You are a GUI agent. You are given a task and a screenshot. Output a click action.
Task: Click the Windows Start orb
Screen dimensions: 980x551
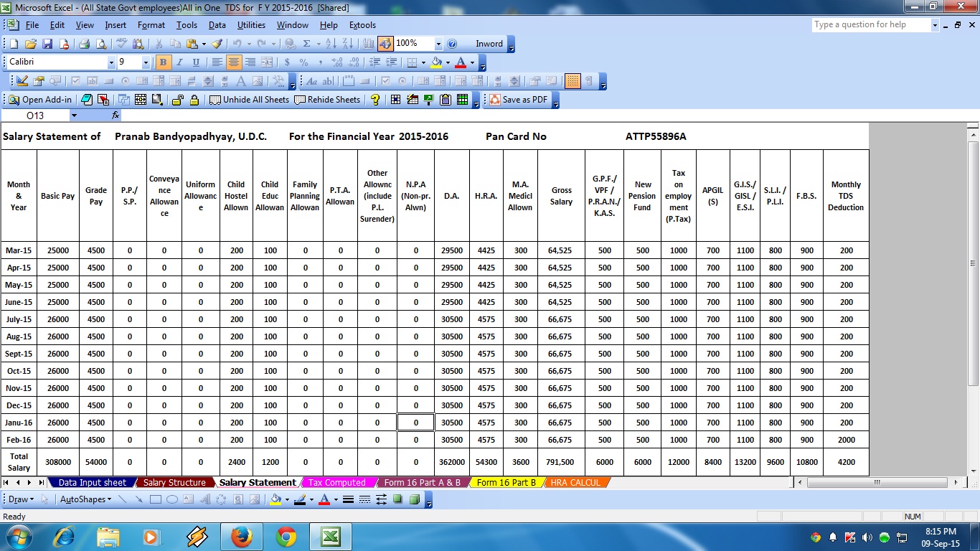tap(19, 537)
